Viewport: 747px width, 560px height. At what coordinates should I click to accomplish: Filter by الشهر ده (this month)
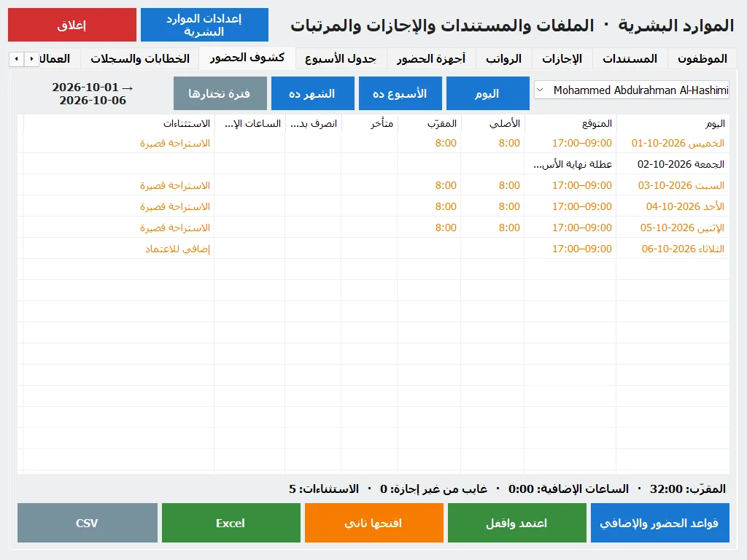pyautogui.click(x=312, y=93)
